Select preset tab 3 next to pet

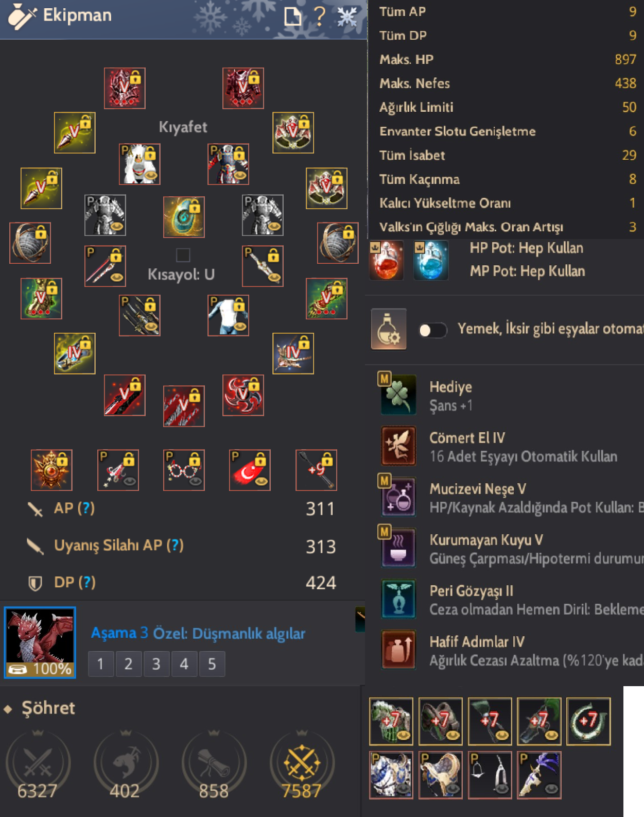(156, 664)
